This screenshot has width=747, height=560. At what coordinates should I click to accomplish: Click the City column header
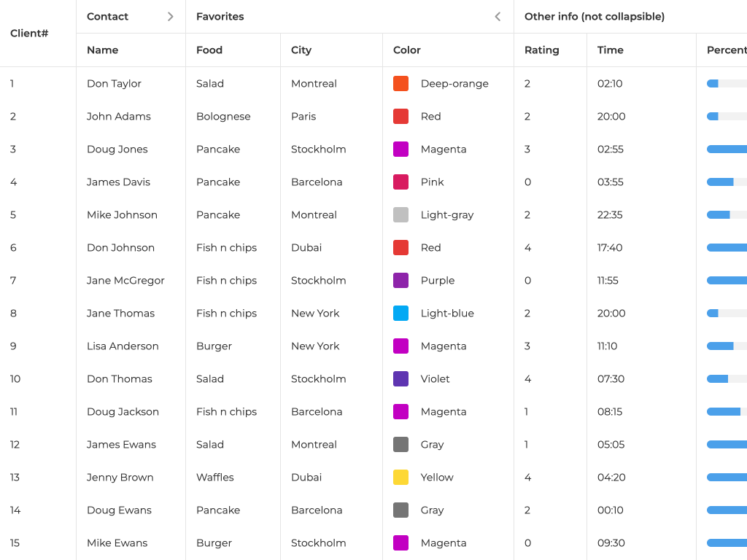pos(301,50)
